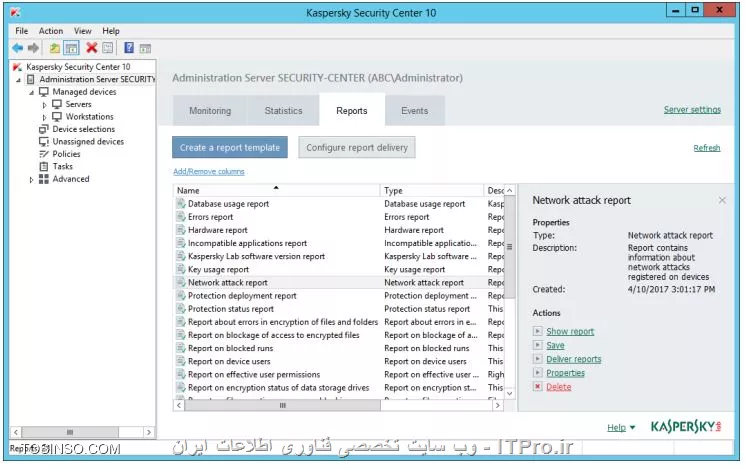Click the Save link in Actions

tap(555, 345)
